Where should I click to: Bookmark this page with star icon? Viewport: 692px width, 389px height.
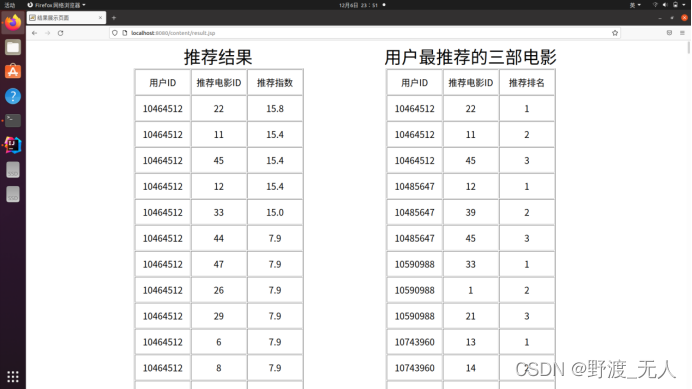(615, 33)
